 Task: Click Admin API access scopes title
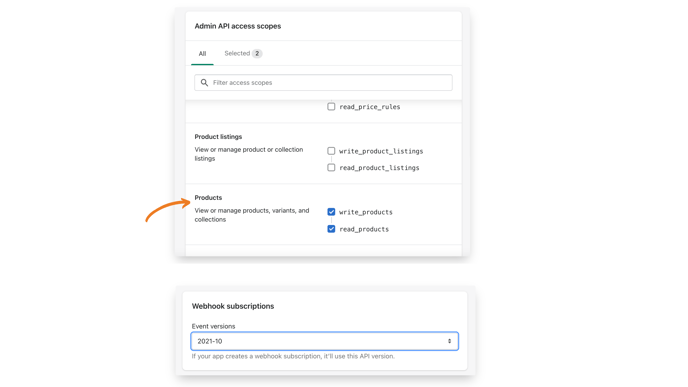[238, 26]
